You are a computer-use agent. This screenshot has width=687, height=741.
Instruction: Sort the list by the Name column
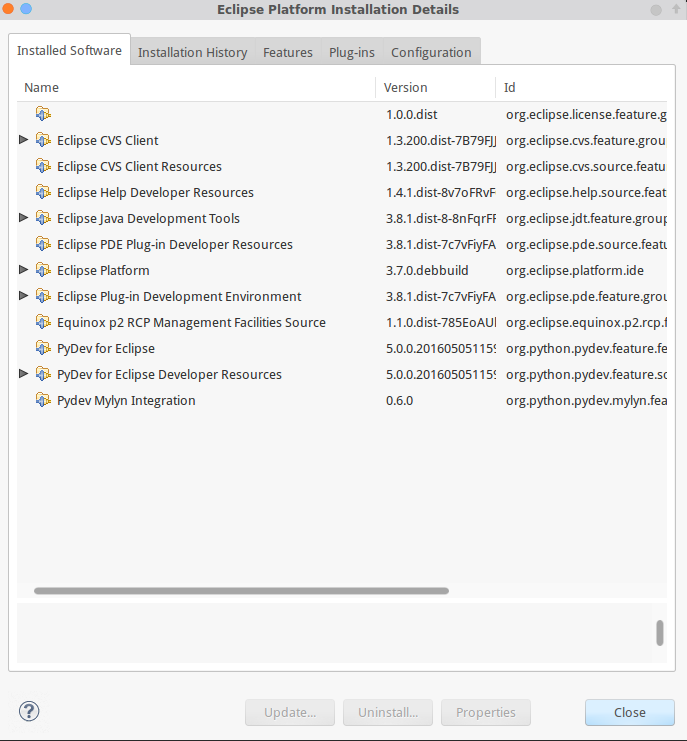click(x=196, y=87)
